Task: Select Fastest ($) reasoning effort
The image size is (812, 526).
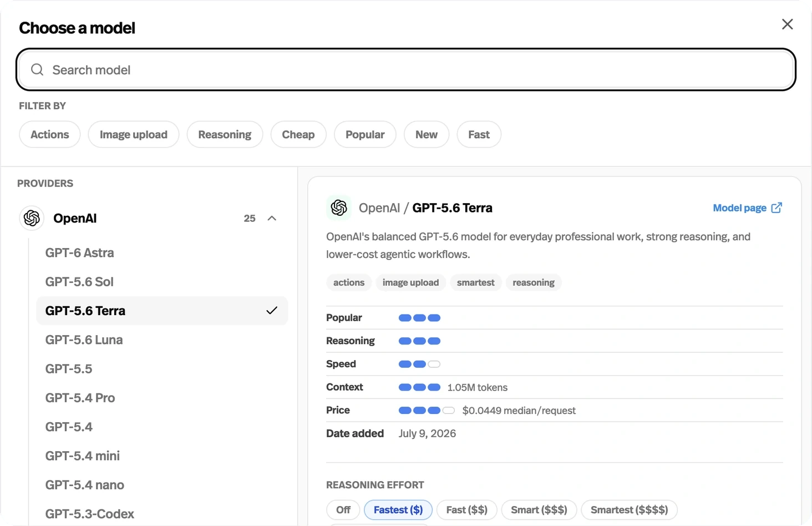Action: click(398, 510)
